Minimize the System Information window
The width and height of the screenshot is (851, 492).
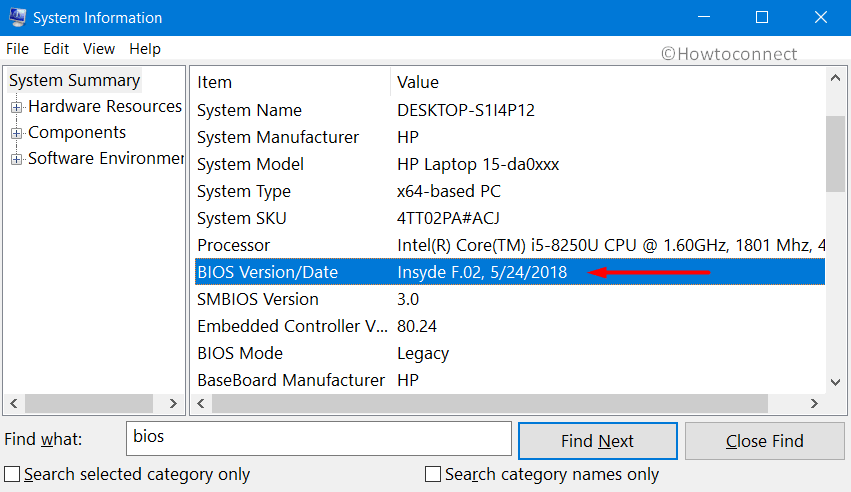point(704,17)
